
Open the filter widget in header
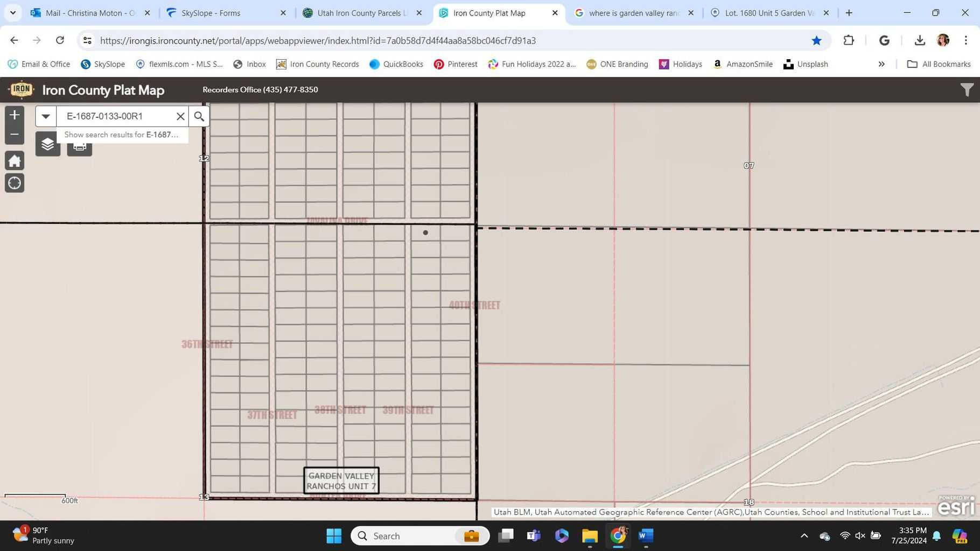(967, 90)
